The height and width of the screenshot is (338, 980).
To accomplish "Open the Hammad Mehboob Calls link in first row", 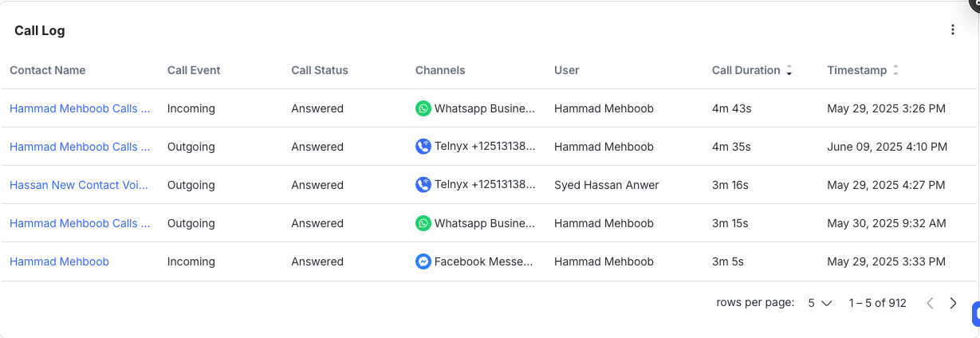I will point(80,108).
